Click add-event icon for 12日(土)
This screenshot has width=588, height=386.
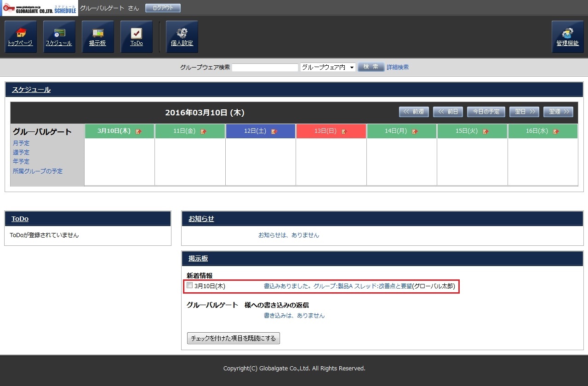pos(274,131)
